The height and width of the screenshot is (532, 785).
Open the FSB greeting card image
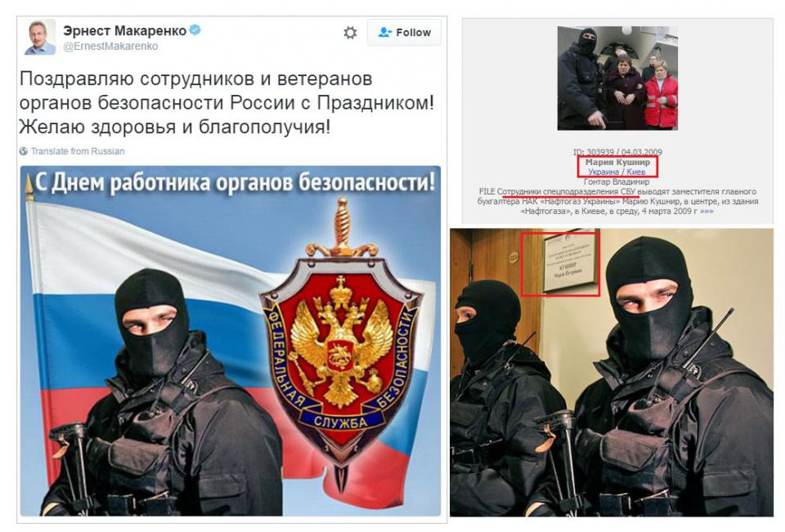point(231,341)
